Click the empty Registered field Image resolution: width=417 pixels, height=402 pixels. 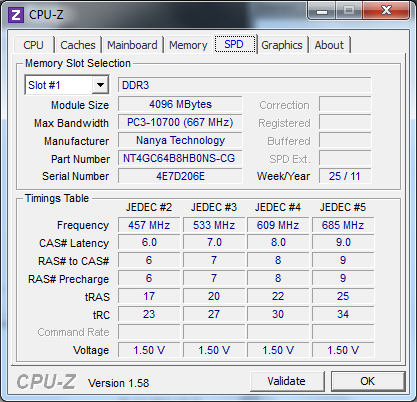tap(345, 122)
